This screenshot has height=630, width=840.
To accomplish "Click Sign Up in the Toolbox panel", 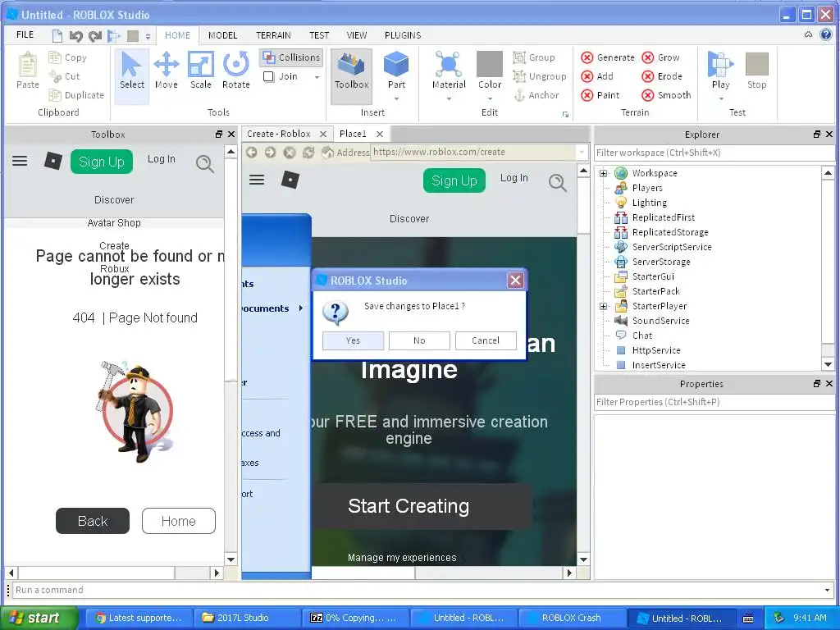I will [x=101, y=162].
